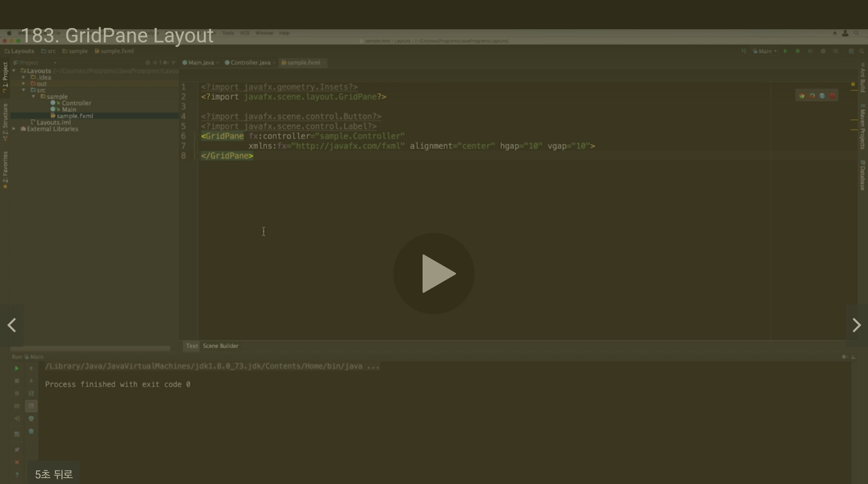868x484 pixels.
Task: Select sample.fxml in project tree
Action: click(75, 116)
